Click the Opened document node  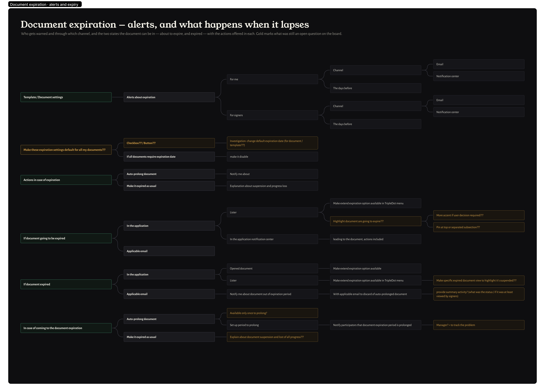click(272, 269)
